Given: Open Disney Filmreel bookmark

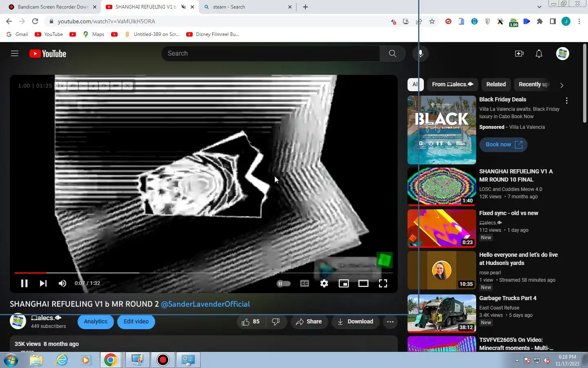Looking at the screenshot, I should click(213, 34).
